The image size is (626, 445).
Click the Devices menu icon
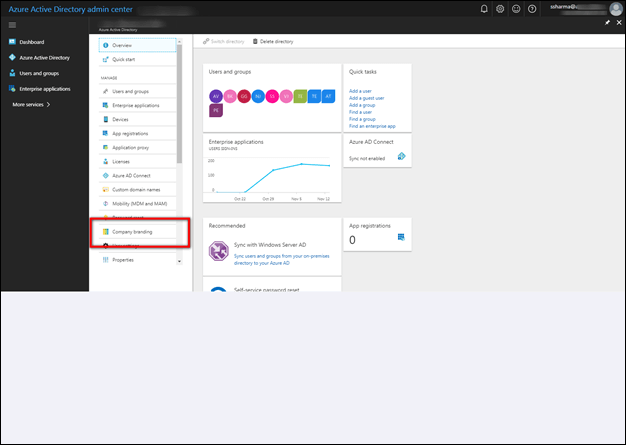coord(105,119)
